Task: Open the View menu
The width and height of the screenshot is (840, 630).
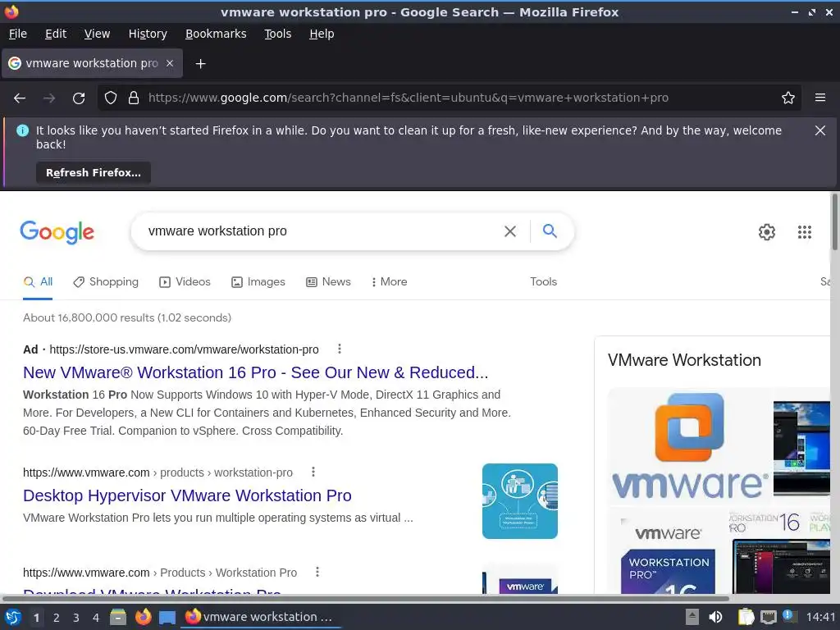Action: (x=97, y=34)
